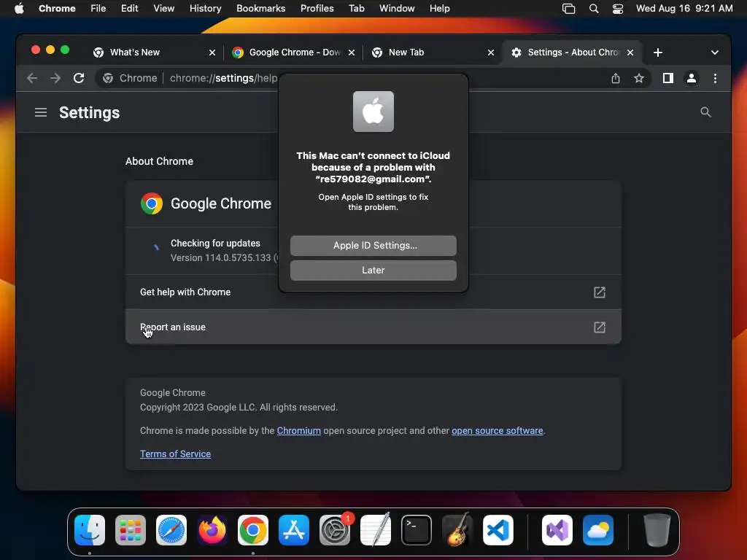
Task: Close the Google Chrome - Download tab
Action: pos(351,52)
